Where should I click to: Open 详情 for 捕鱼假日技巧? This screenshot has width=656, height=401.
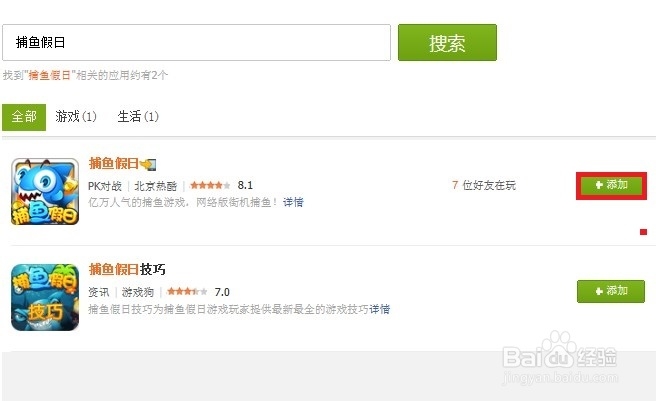click(380, 309)
